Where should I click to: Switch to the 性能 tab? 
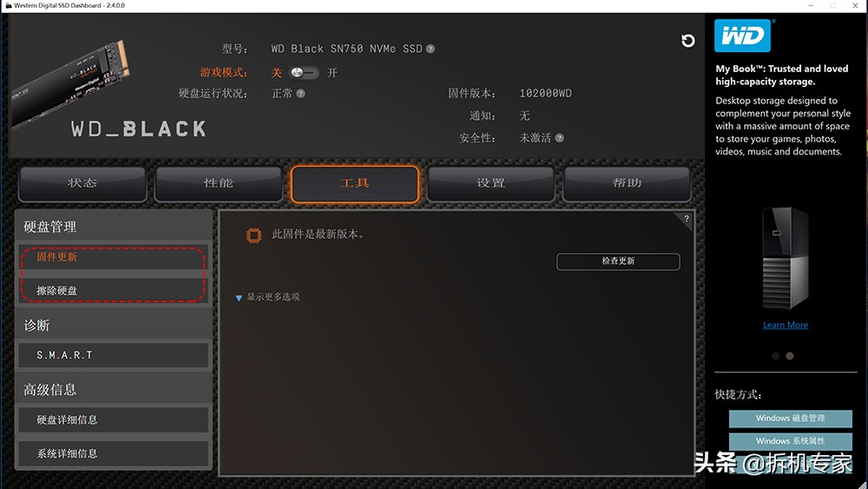[x=219, y=183]
